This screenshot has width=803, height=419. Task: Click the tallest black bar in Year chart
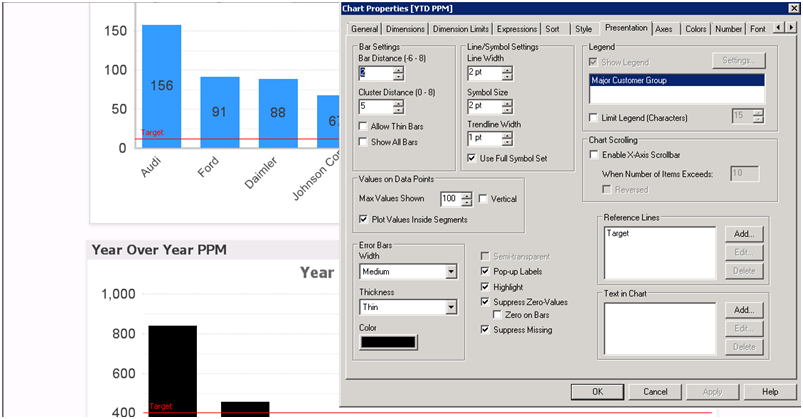(x=173, y=371)
